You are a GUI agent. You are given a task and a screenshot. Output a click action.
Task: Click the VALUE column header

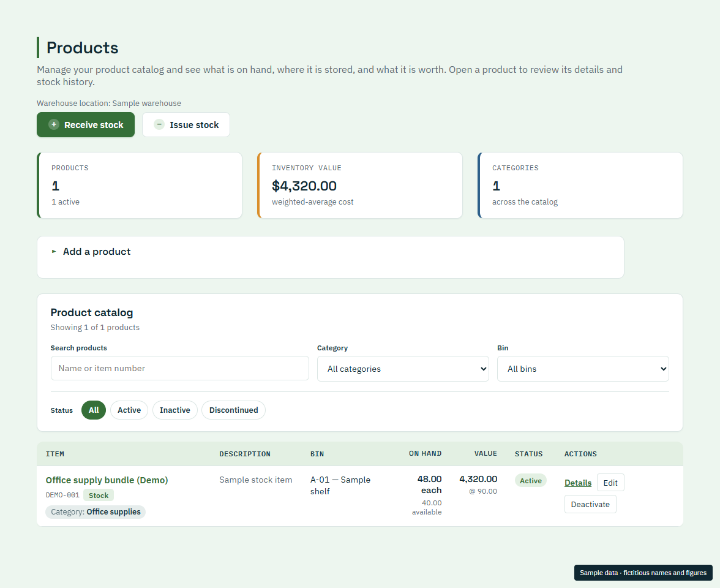pyautogui.click(x=486, y=453)
